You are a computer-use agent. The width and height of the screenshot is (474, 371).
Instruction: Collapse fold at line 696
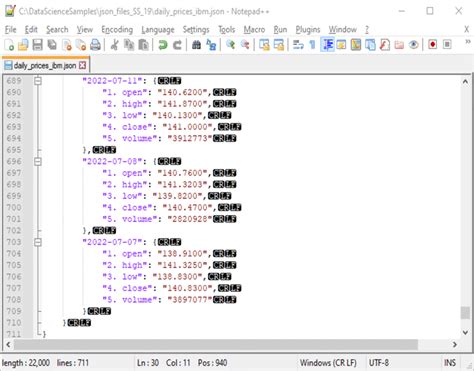[x=38, y=162]
